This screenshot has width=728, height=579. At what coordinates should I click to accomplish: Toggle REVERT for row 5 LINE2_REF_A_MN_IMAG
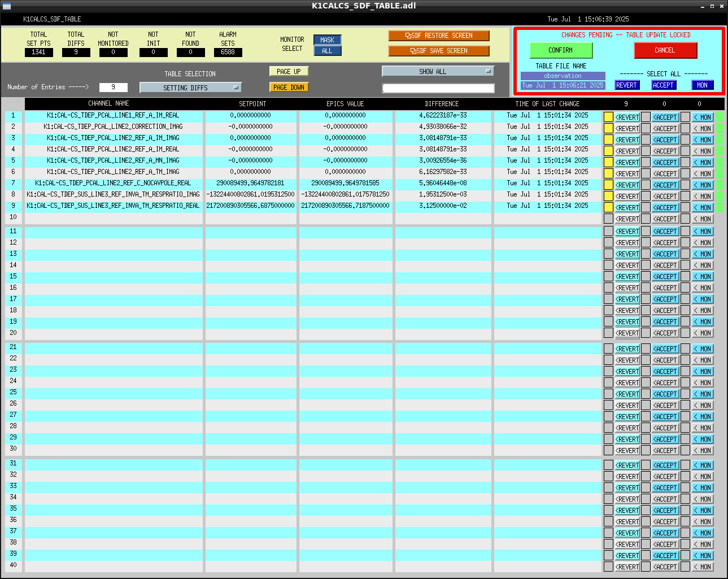point(627,163)
